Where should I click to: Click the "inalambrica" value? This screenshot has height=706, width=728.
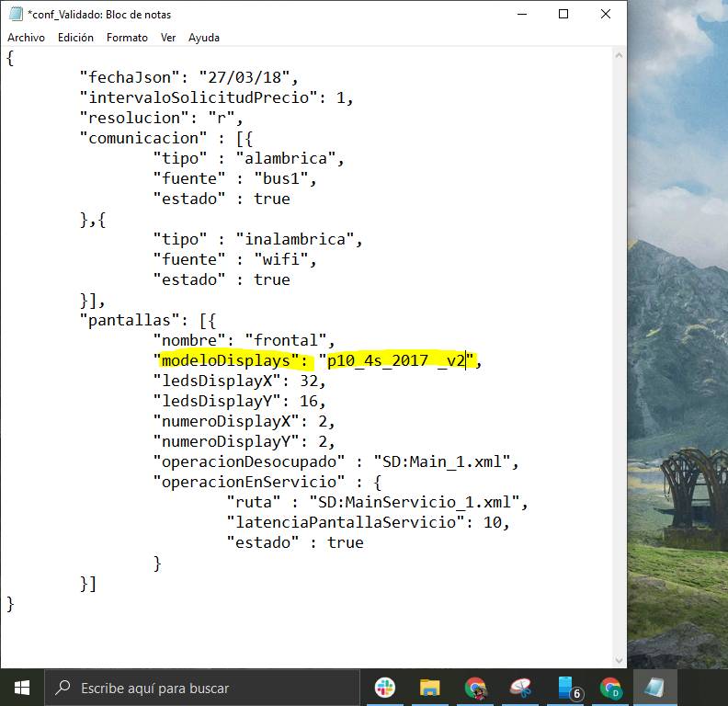295,239
